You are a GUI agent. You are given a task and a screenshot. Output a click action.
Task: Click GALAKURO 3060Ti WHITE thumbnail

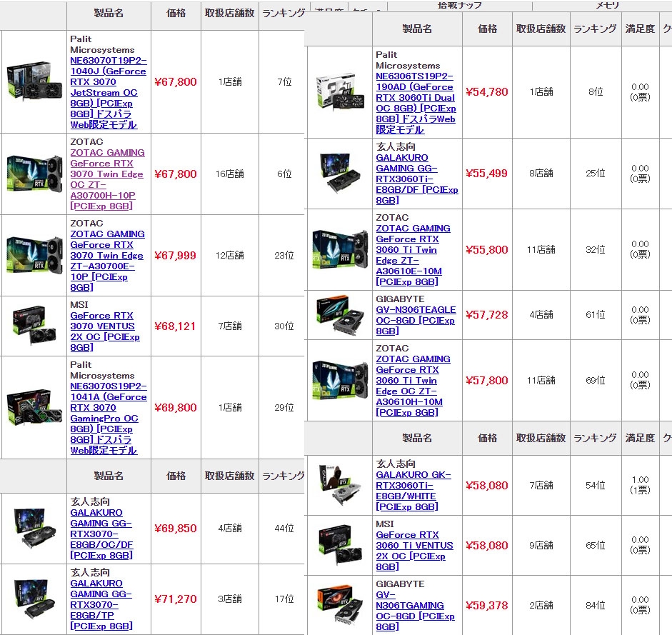(x=340, y=485)
